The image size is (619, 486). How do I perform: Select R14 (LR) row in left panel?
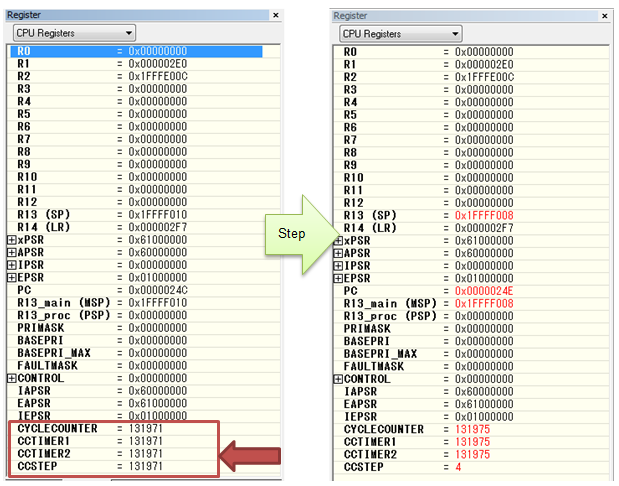pyautogui.click(x=144, y=227)
